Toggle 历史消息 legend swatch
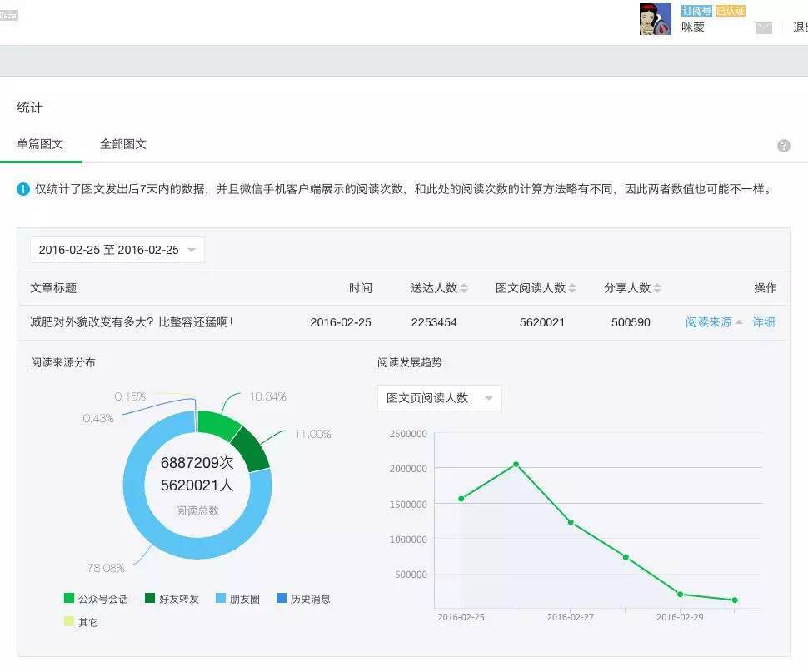The width and height of the screenshot is (808, 672). pyautogui.click(x=282, y=598)
